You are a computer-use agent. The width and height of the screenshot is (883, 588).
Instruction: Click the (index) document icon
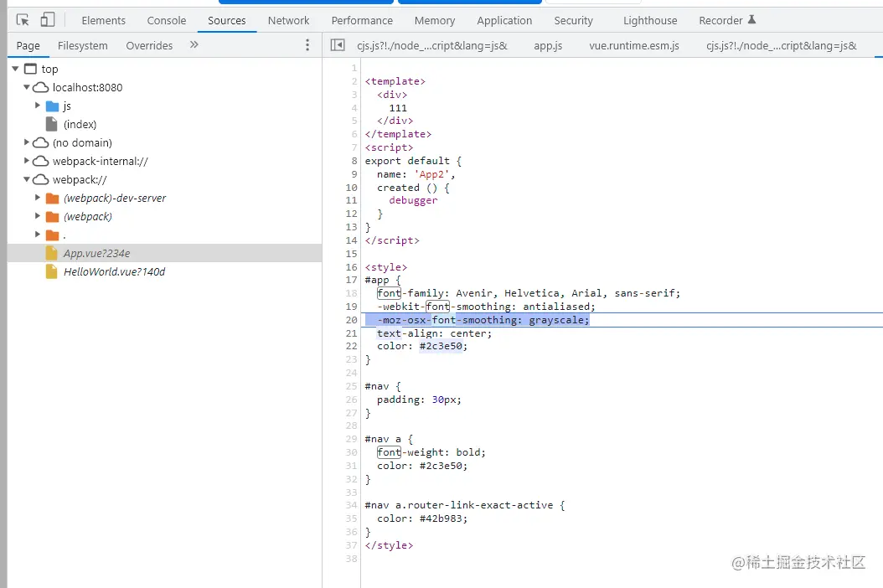coord(51,124)
